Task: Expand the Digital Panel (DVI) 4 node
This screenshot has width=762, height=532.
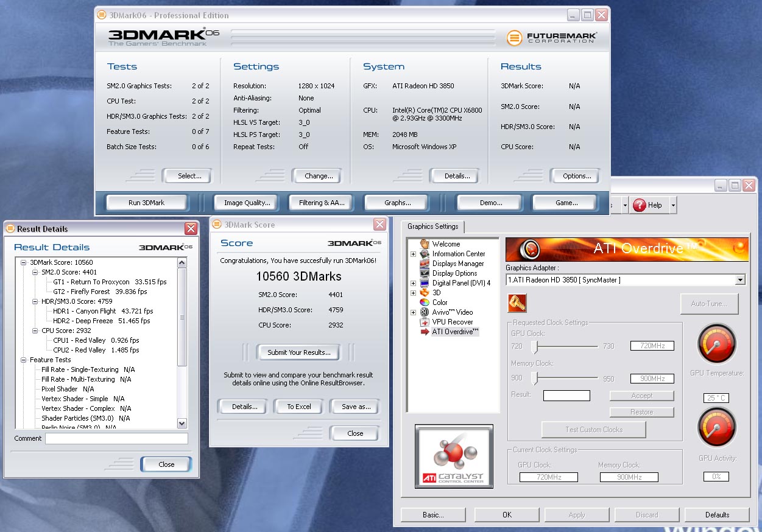Action: pyautogui.click(x=414, y=283)
